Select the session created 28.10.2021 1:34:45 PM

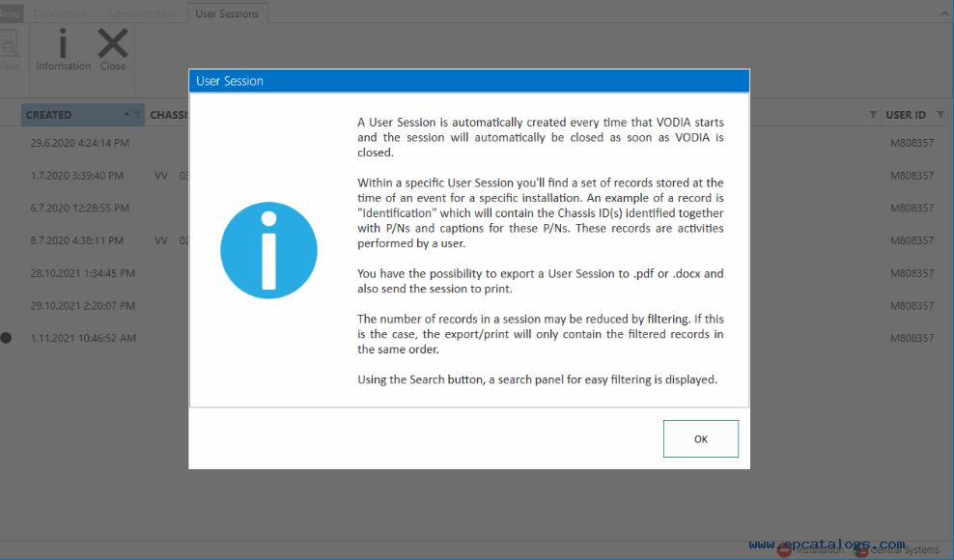(x=83, y=273)
